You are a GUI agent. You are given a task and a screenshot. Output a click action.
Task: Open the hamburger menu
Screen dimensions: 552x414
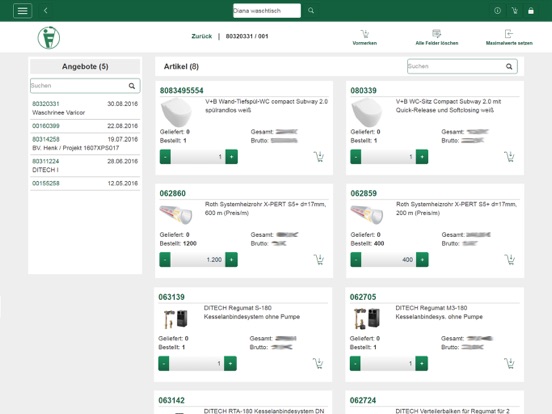[23, 11]
